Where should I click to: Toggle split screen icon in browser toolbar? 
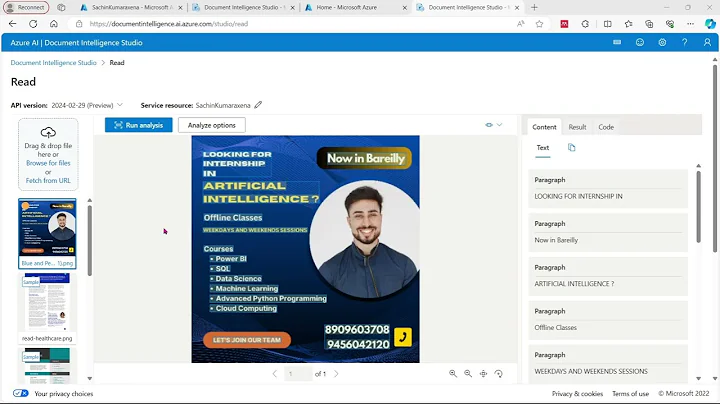608,24
